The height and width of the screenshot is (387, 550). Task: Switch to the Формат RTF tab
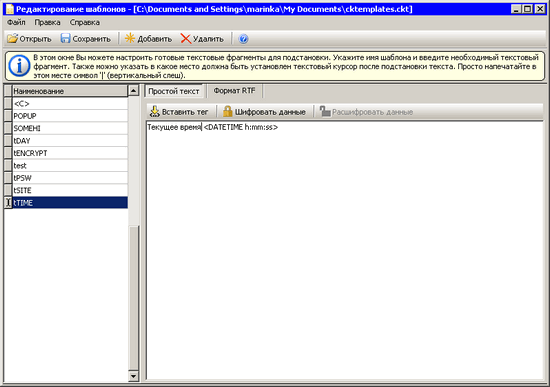[x=234, y=91]
